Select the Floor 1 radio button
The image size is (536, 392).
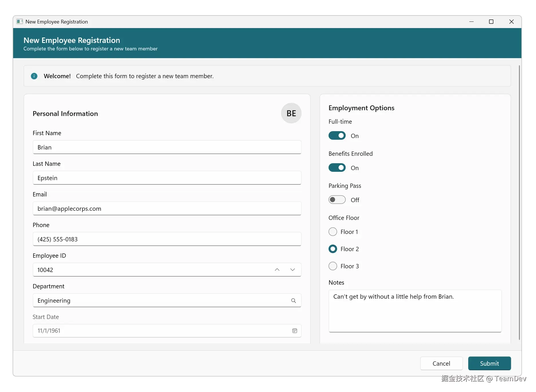coord(333,232)
